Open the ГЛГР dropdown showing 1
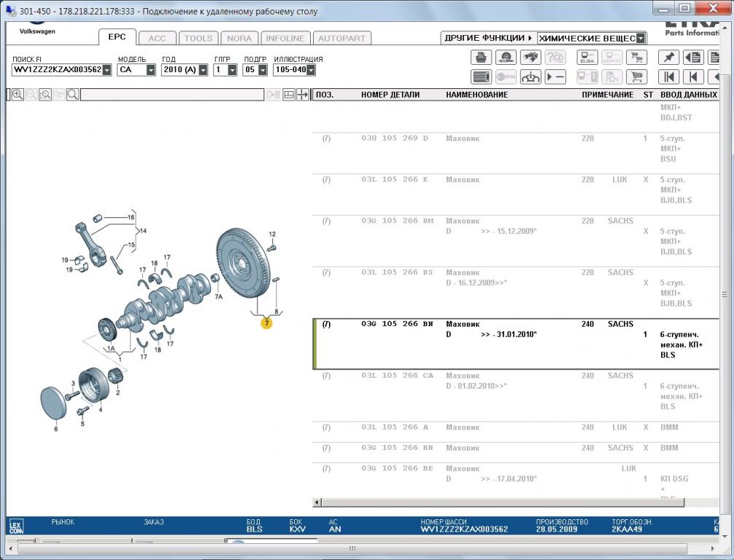 point(232,70)
